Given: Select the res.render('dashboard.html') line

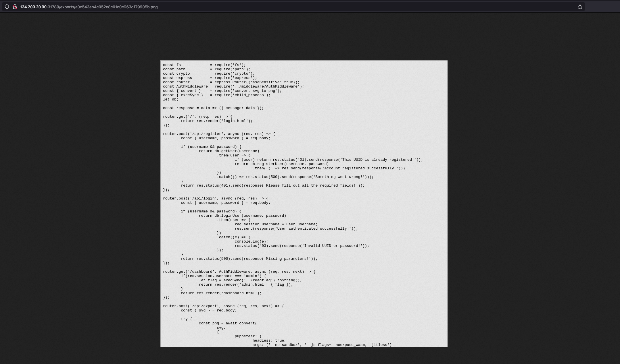Looking at the screenshot, I should 221,293.
